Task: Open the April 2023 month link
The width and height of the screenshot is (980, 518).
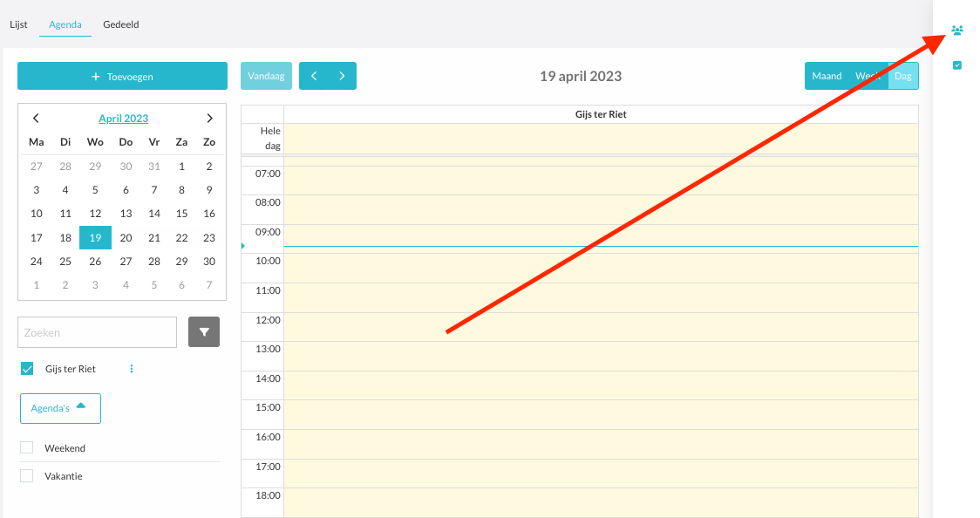Action: [x=123, y=118]
